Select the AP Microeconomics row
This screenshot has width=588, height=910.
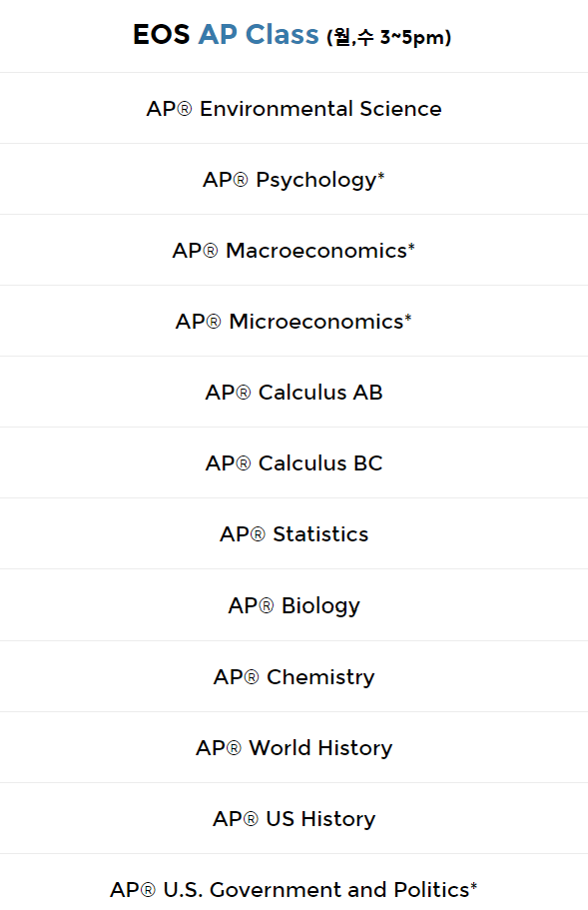[294, 321]
